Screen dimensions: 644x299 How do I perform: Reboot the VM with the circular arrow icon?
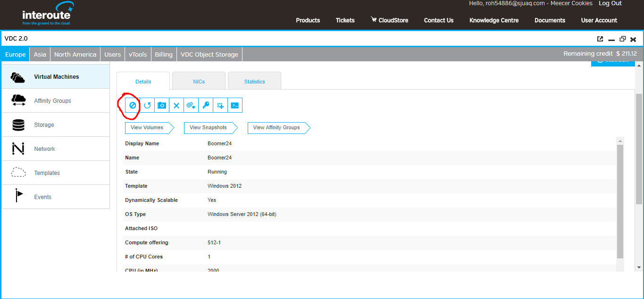[147, 106]
